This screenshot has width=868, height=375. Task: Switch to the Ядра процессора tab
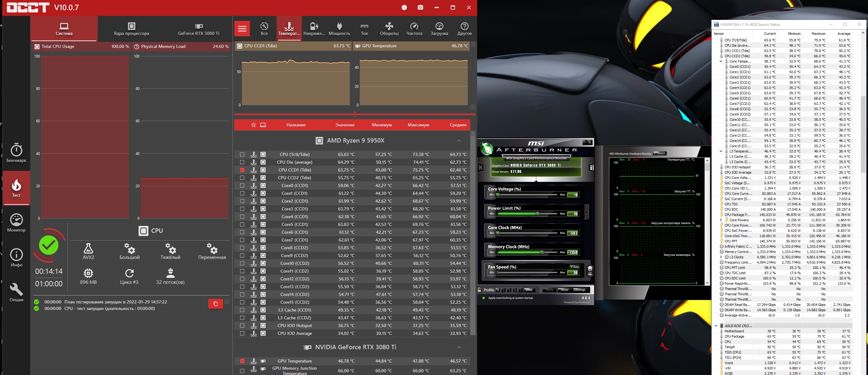click(131, 29)
